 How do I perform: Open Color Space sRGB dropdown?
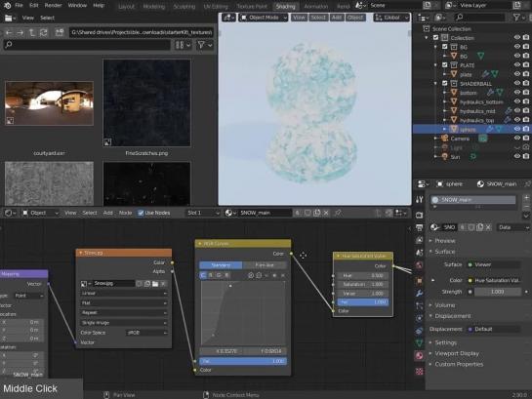[146, 333]
